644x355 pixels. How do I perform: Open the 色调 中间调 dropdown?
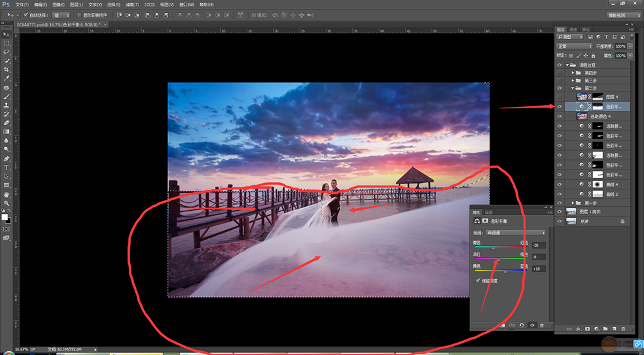(515, 233)
